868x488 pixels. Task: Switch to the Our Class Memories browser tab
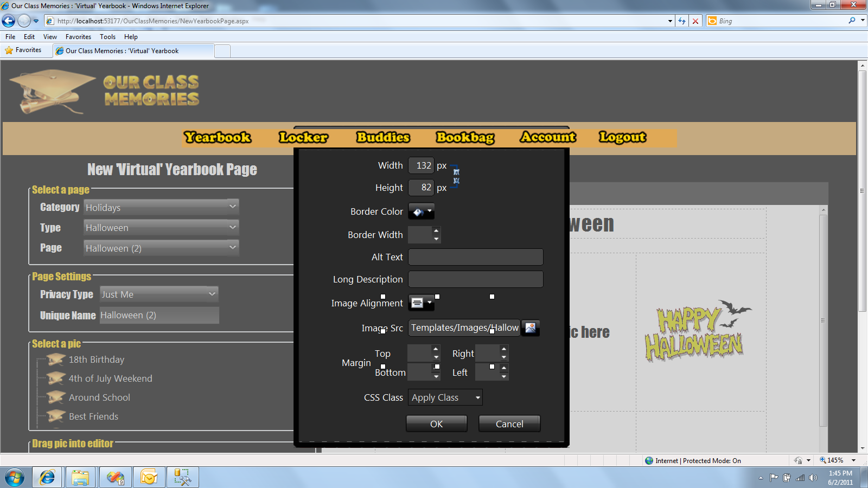coord(133,51)
